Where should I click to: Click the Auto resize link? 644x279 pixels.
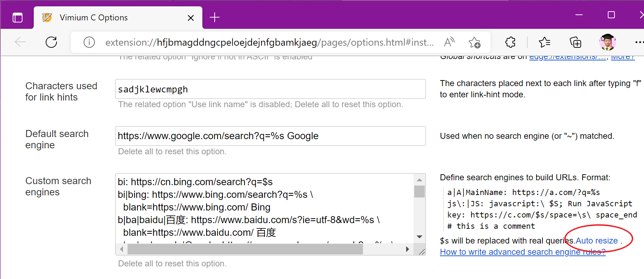coord(597,241)
